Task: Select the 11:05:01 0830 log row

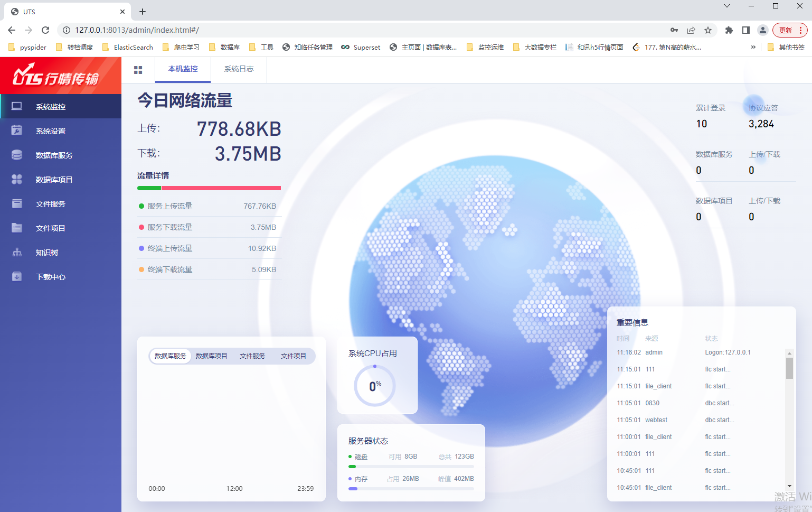Action: pos(700,403)
